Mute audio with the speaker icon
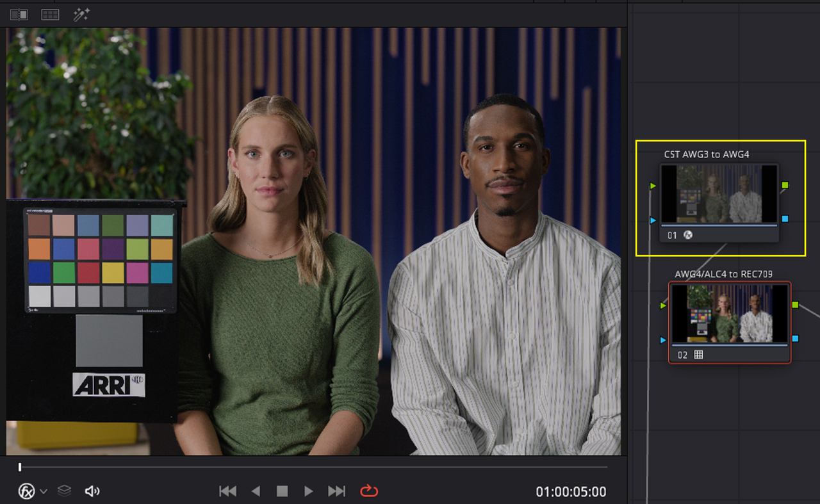Screen dimensions: 820x504 (92, 491)
